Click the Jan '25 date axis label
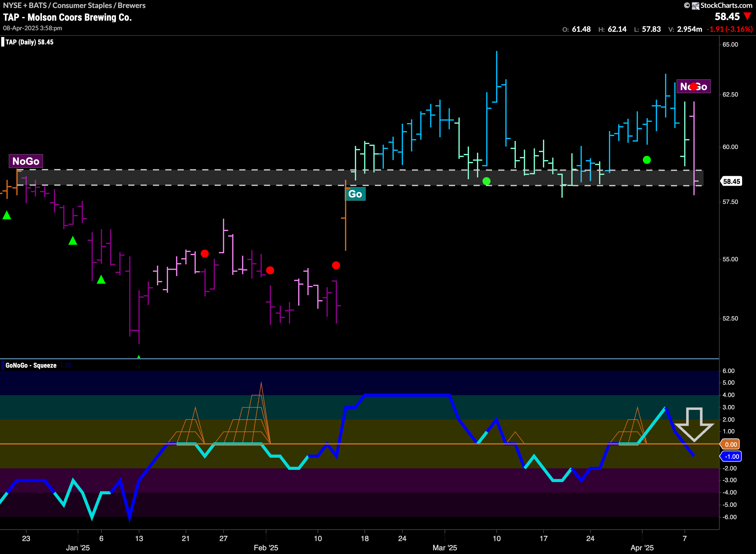The width and height of the screenshot is (756, 554). click(78, 548)
